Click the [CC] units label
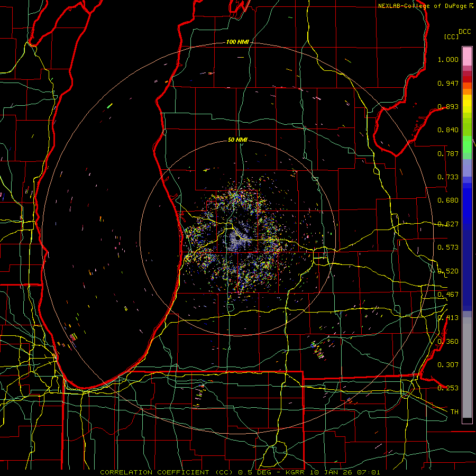476x476 pixels. [x=452, y=36]
